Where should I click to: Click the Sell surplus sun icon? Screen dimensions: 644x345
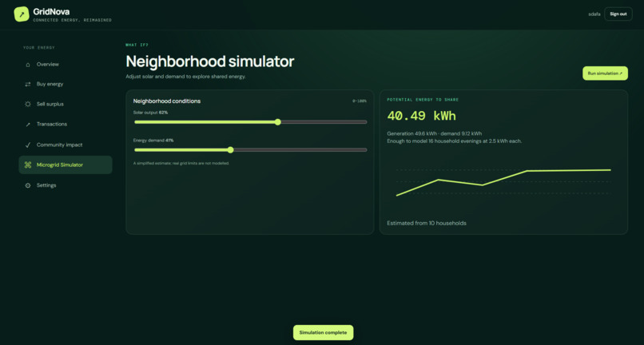(x=28, y=105)
